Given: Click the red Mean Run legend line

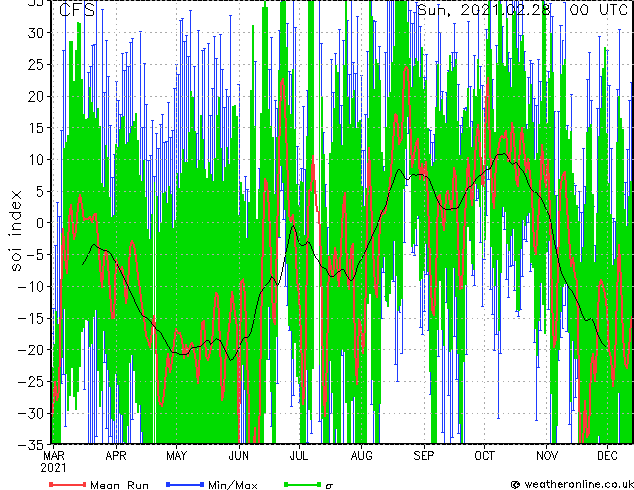Looking at the screenshot, I should [68, 484].
